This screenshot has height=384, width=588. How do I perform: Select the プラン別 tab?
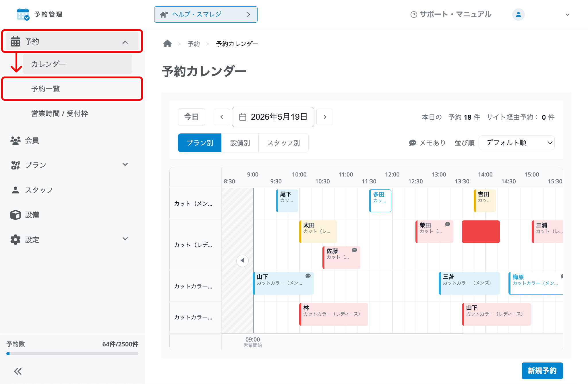(200, 143)
